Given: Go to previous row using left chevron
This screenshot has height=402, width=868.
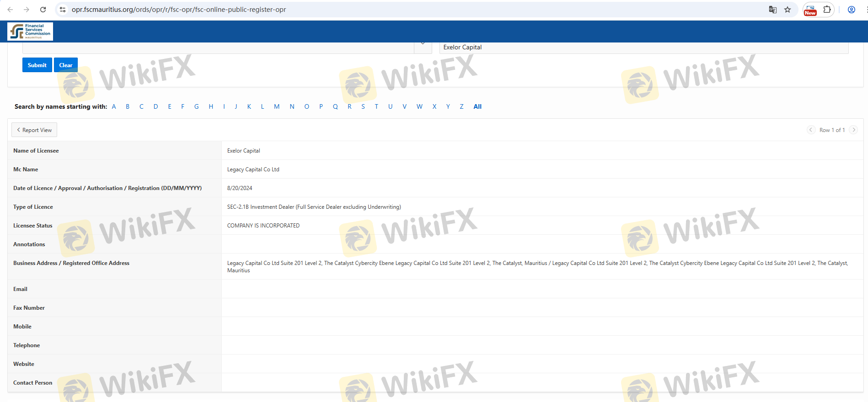Looking at the screenshot, I should (x=811, y=130).
